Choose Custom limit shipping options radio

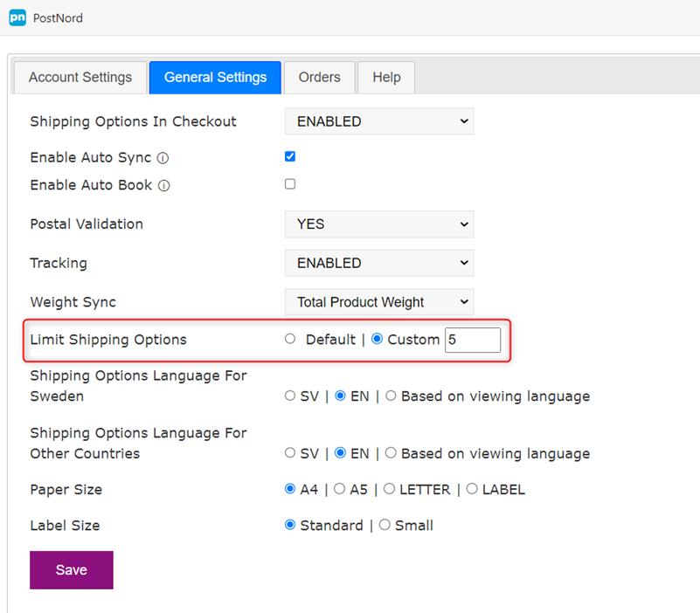coord(378,339)
